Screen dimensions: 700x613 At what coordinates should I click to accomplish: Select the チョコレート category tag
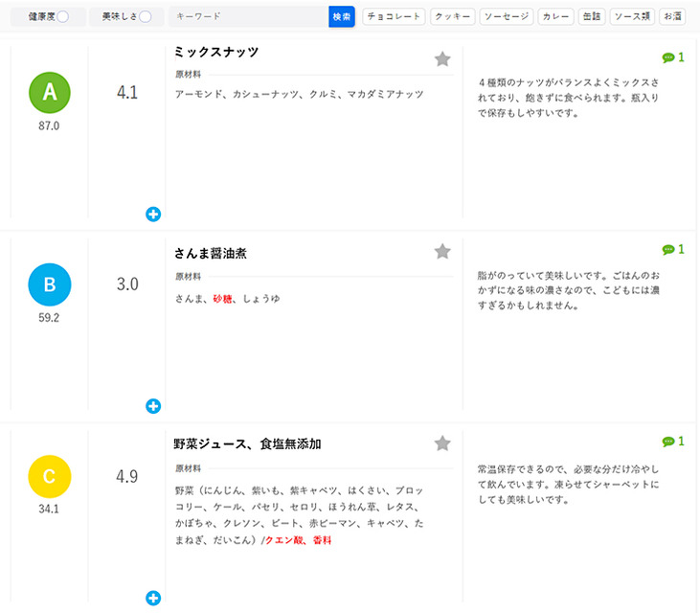pos(394,16)
